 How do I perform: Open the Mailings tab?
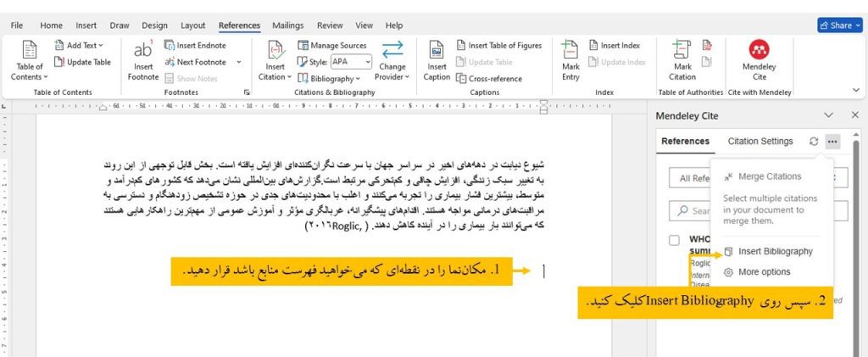click(288, 25)
